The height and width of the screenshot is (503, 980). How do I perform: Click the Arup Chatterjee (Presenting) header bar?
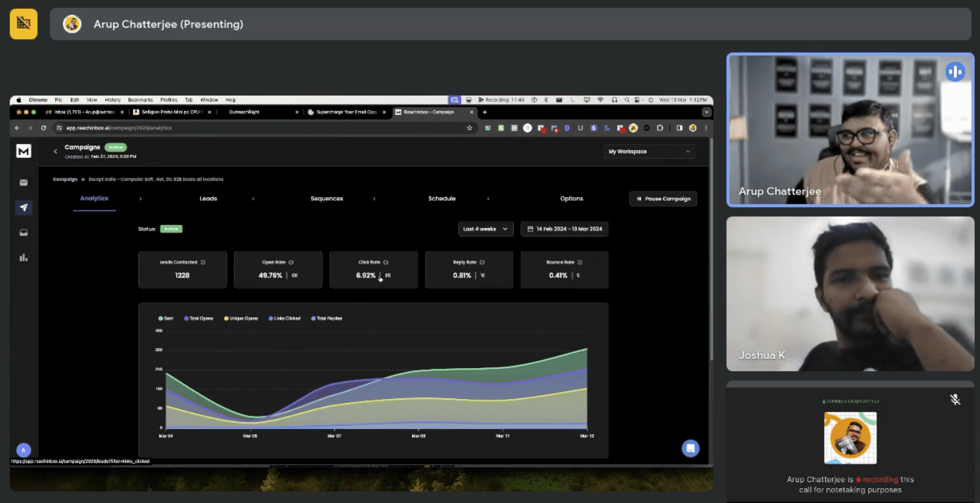510,24
